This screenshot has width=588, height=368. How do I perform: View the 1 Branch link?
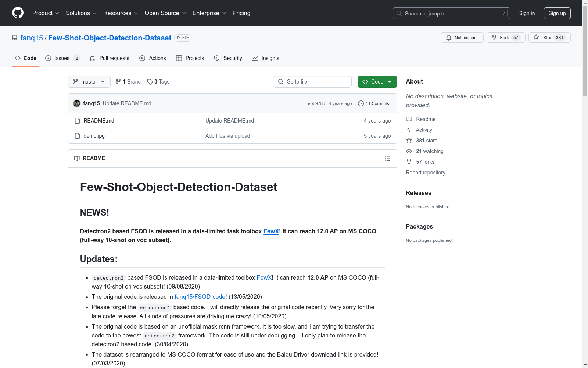pyautogui.click(x=129, y=82)
